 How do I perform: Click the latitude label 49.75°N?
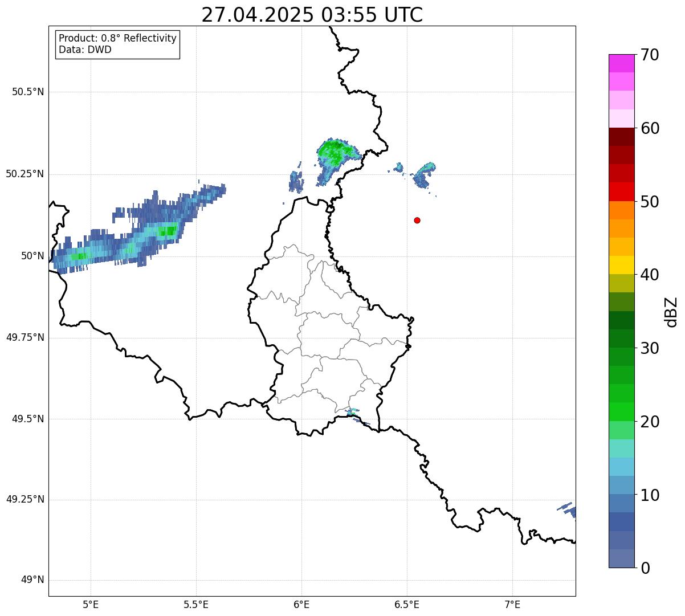pyautogui.click(x=25, y=337)
